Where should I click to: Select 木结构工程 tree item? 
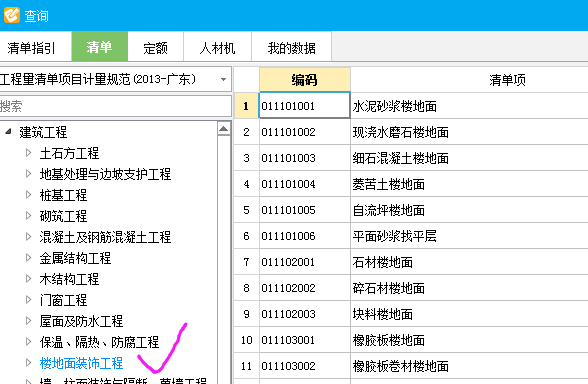[69, 279]
